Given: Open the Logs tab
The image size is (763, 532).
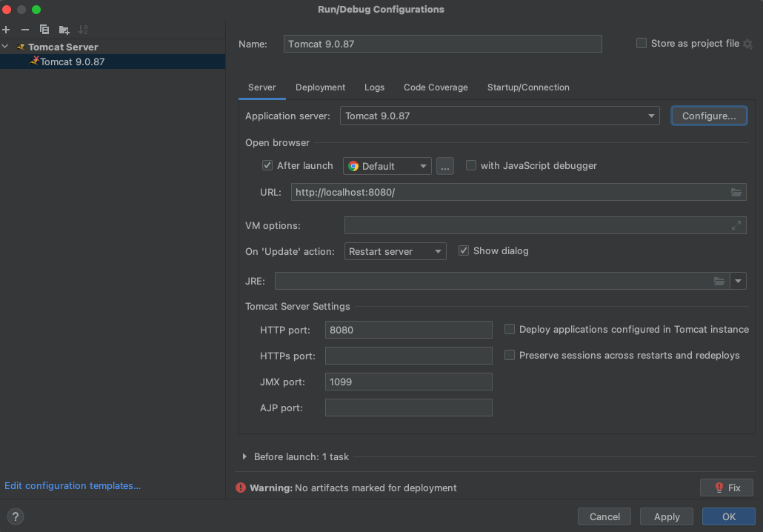Looking at the screenshot, I should pyautogui.click(x=374, y=87).
